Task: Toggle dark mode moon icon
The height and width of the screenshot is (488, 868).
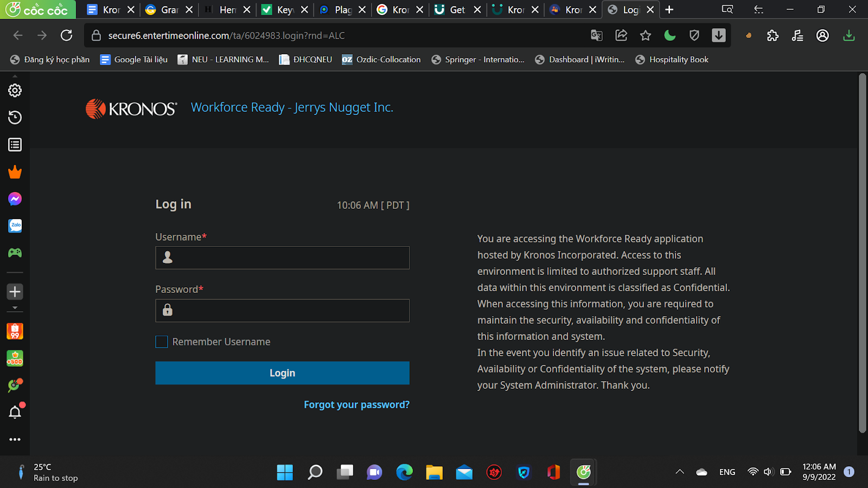Action: [670, 35]
